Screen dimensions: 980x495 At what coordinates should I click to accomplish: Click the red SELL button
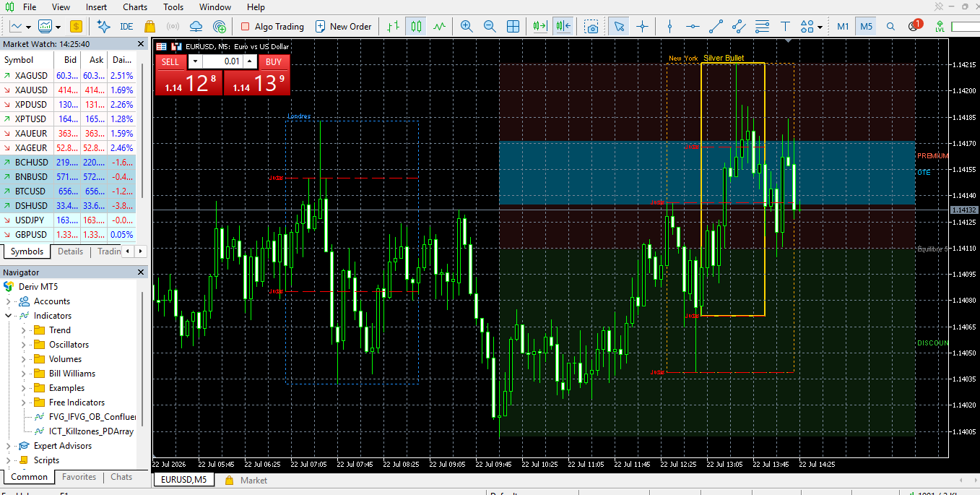coord(170,61)
